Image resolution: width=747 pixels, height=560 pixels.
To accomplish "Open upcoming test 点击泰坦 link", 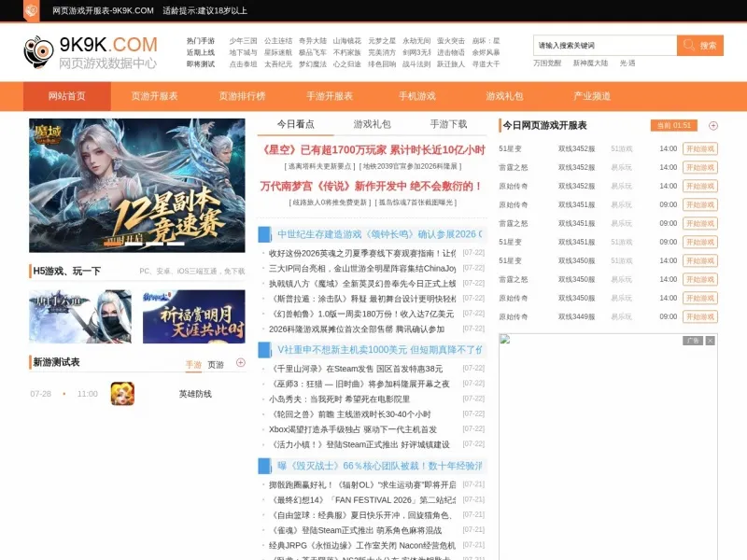I will tap(243, 64).
